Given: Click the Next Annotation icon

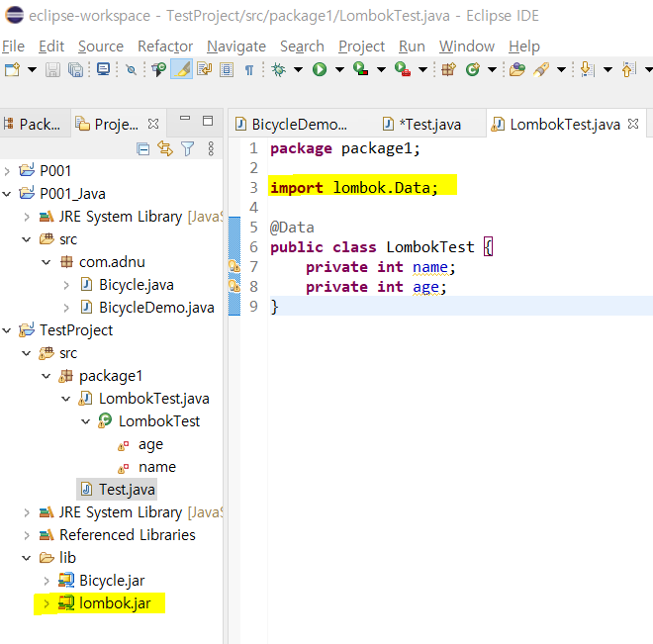Looking at the screenshot, I should (x=587, y=69).
